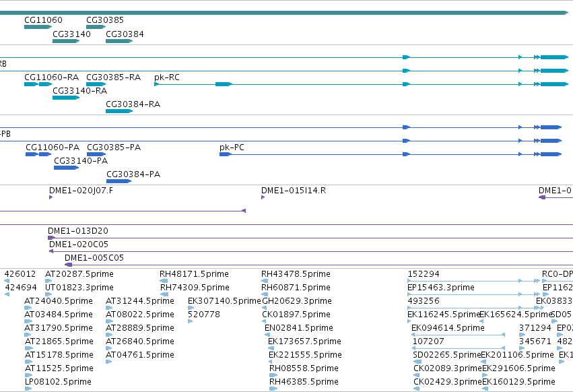The width and height of the screenshot is (573, 392).
Task: Click EK094614.5prime EST
Action: point(459,335)
